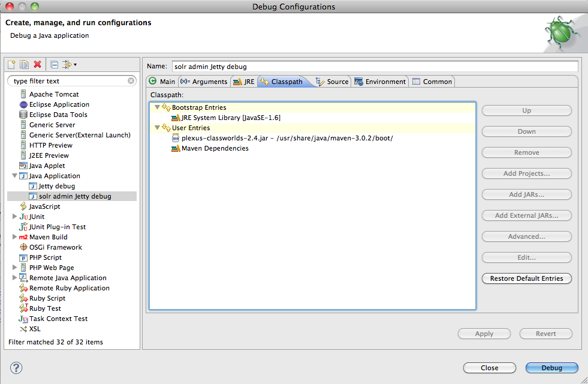This screenshot has width=588, height=384.
Task: Switch to the Common tab
Action: (432, 82)
